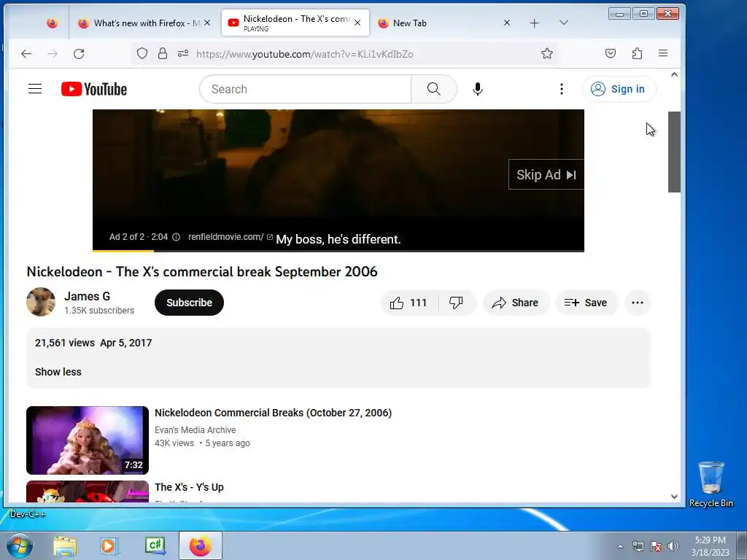Click the ad progress bar

[x=338, y=251]
